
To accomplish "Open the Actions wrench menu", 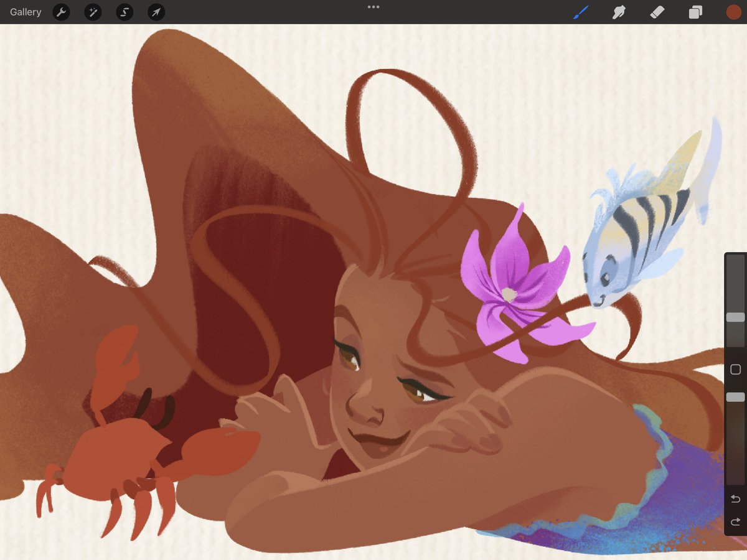I will [x=61, y=12].
